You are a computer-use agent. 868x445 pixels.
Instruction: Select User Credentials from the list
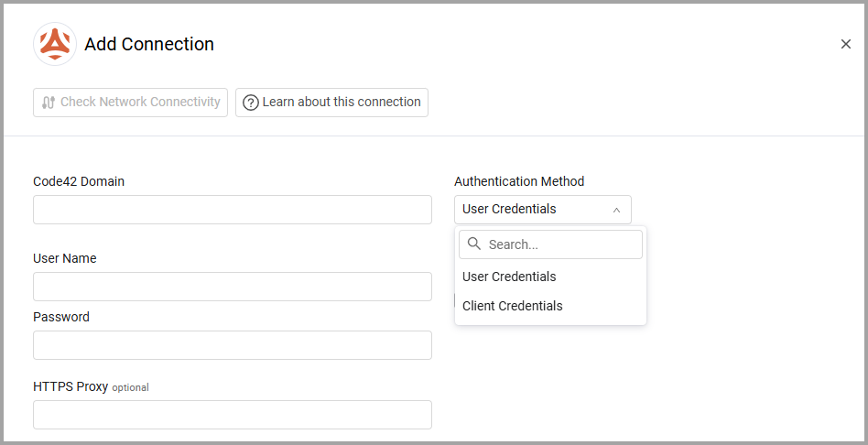pyautogui.click(x=509, y=277)
